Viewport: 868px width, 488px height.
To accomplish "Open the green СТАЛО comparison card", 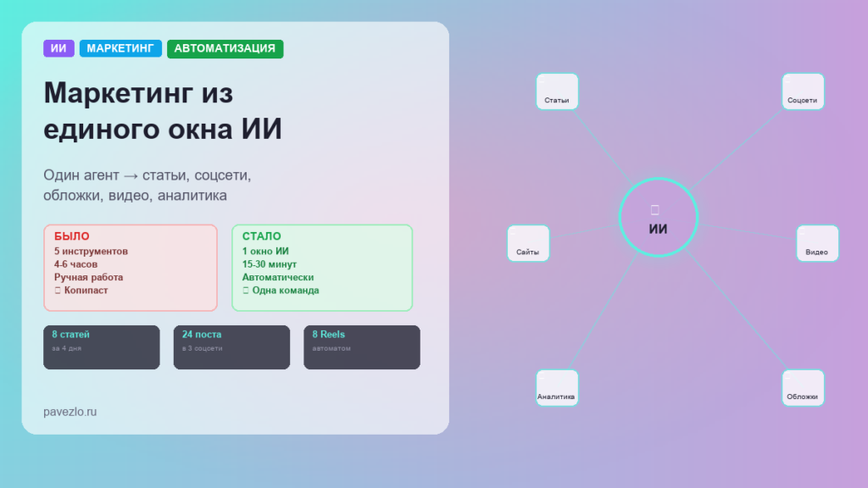I will [322, 268].
